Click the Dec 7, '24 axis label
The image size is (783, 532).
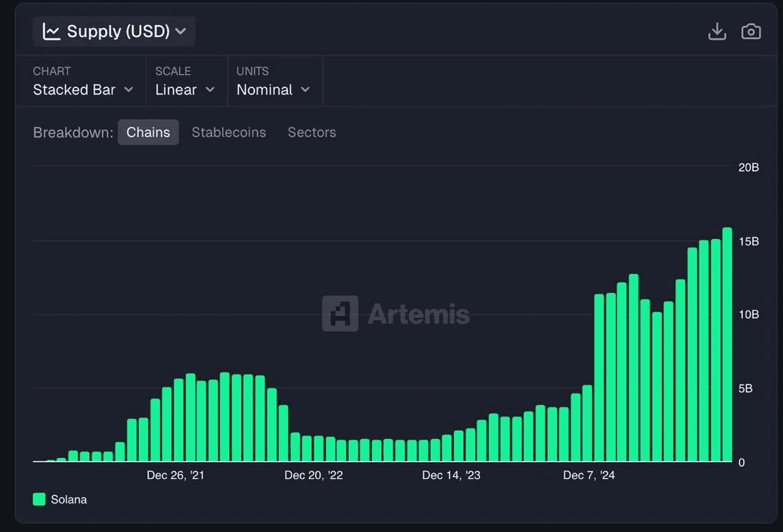(589, 475)
